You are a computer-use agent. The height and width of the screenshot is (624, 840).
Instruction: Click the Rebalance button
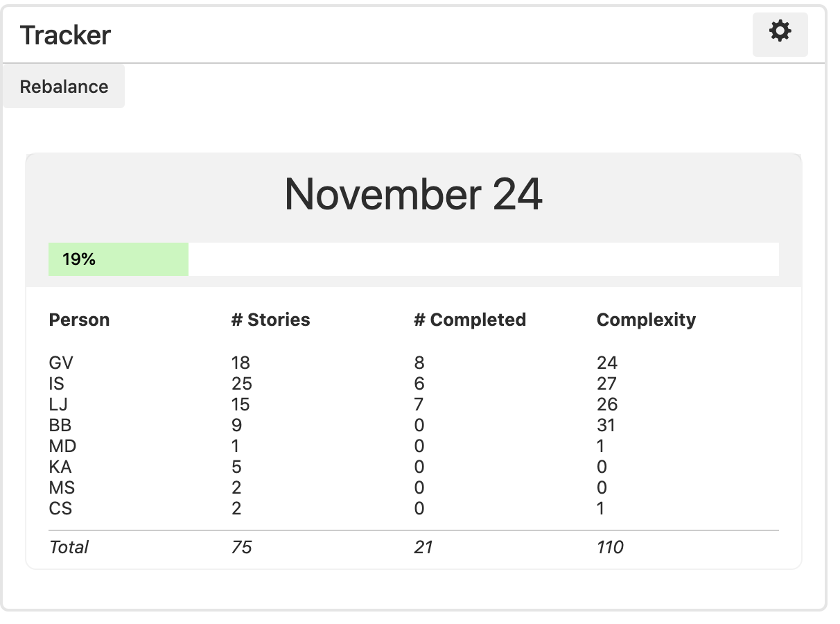pyautogui.click(x=64, y=86)
